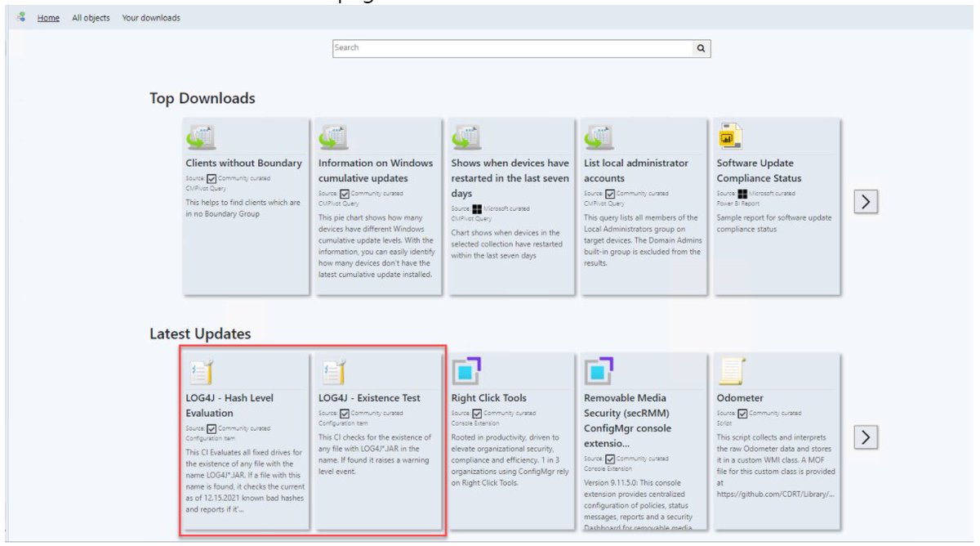The image size is (980, 546).
Task: Select Odometer script description text
Action: pos(777,465)
